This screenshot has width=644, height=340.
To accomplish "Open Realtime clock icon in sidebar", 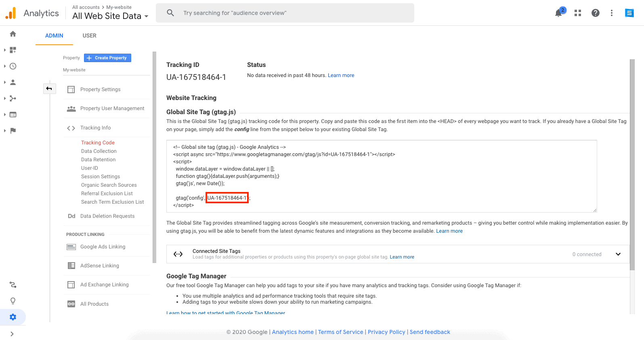I will pyautogui.click(x=13, y=66).
